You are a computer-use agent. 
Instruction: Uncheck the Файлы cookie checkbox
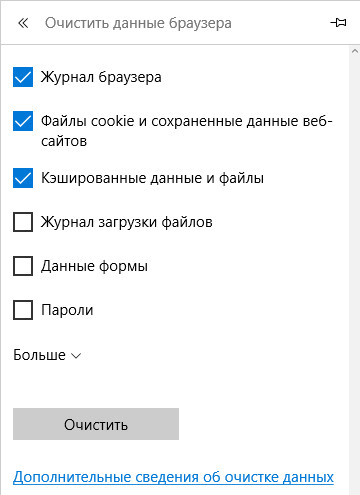pyautogui.click(x=23, y=121)
